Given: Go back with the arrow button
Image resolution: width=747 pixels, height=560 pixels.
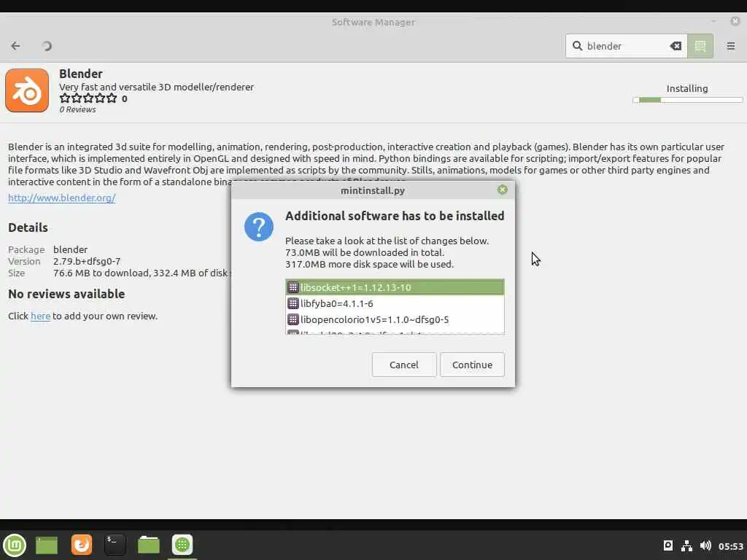Looking at the screenshot, I should (x=16, y=46).
